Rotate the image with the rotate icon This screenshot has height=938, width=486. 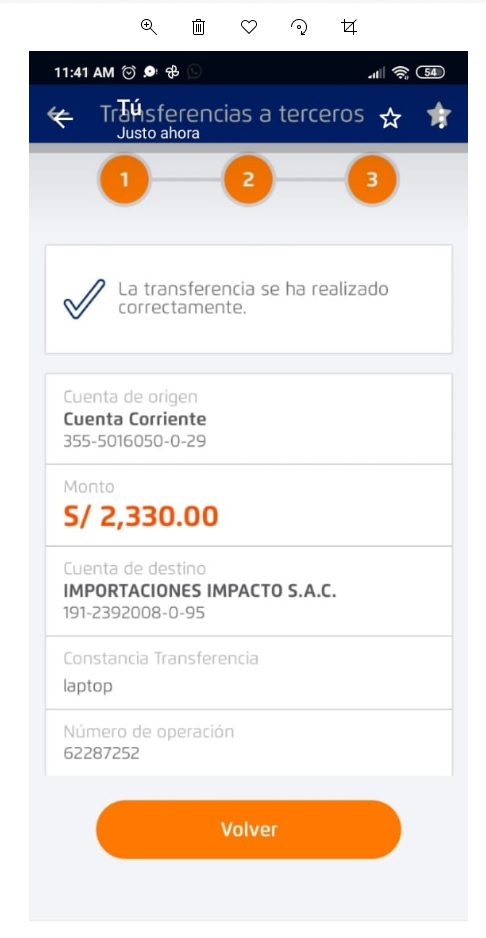[x=299, y=27]
